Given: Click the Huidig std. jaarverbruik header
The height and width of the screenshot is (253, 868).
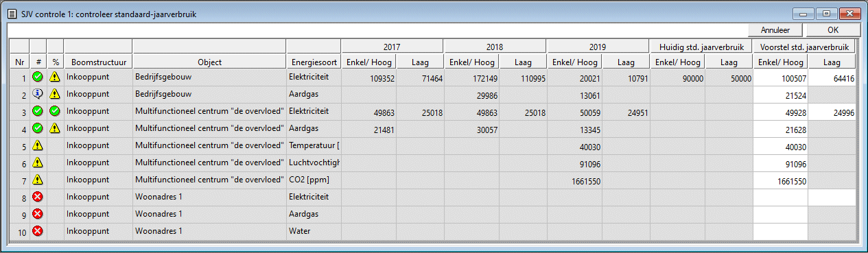Looking at the screenshot, I should pyautogui.click(x=701, y=47).
